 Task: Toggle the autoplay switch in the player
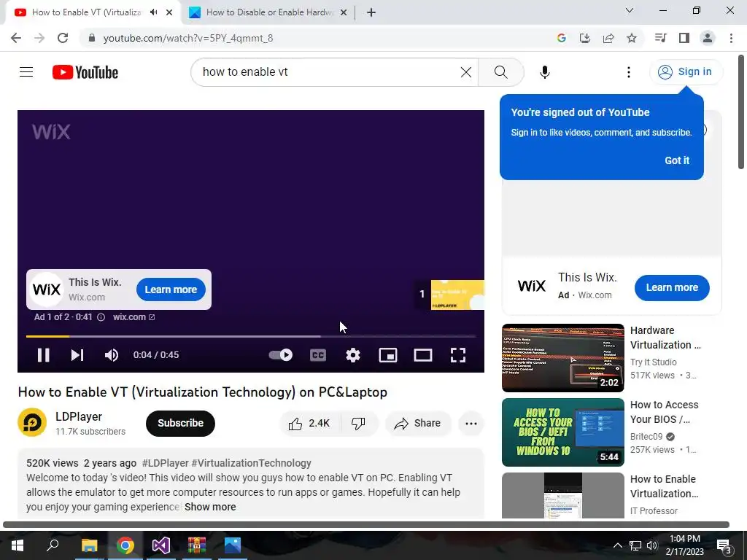(281, 355)
